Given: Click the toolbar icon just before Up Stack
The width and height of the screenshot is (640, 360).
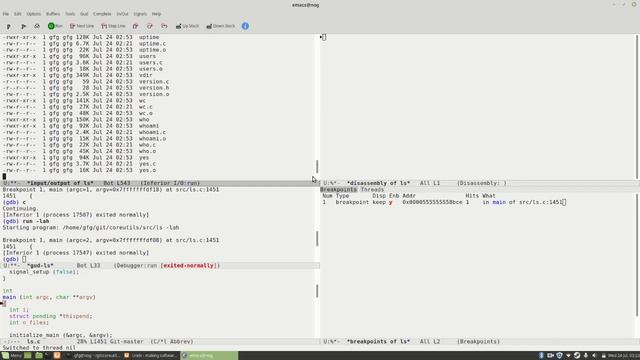Looking at the screenshot, I should [164, 26].
